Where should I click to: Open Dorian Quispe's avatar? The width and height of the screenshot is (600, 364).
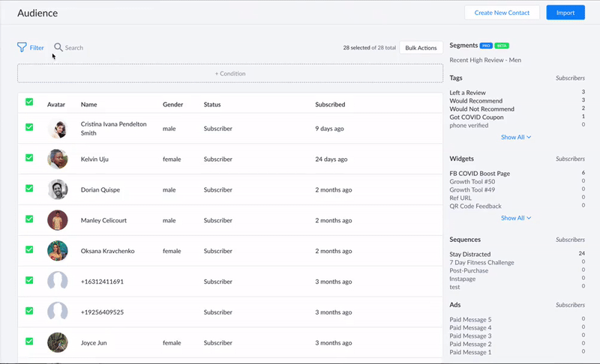click(58, 189)
